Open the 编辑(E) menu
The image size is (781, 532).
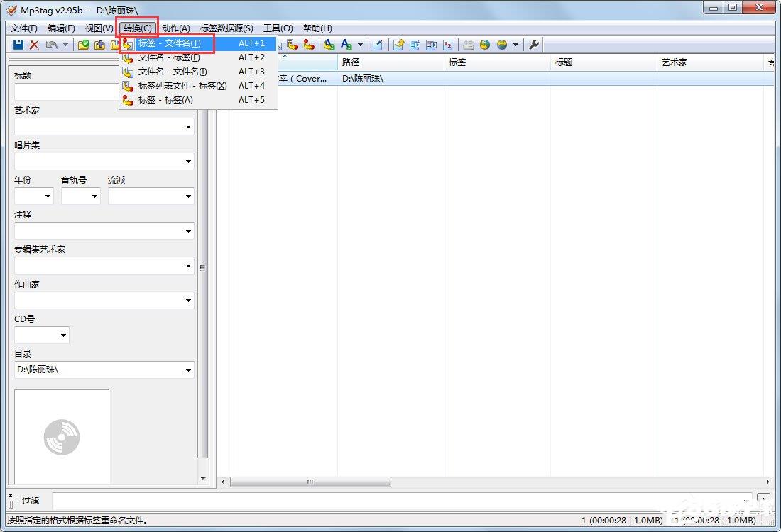point(61,28)
